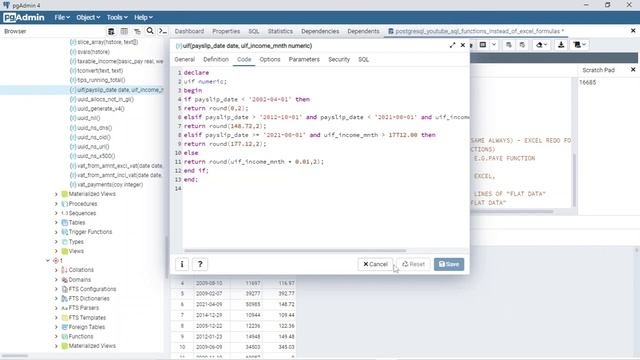The width and height of the screenshot is (640, 360).
Task: Open the General tab in function dialog
Action: pyautogui.click(x=184, y=60)
